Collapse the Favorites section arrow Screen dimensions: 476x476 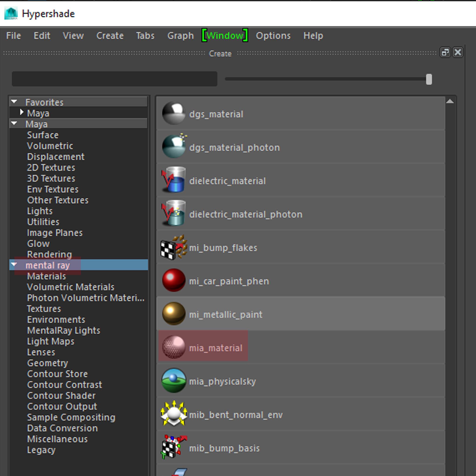[x=14, y=102]
